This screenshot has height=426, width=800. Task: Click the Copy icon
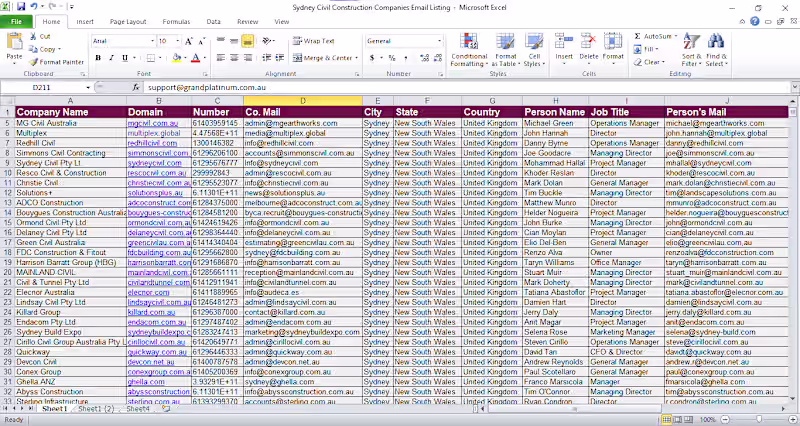pos(33,49)
